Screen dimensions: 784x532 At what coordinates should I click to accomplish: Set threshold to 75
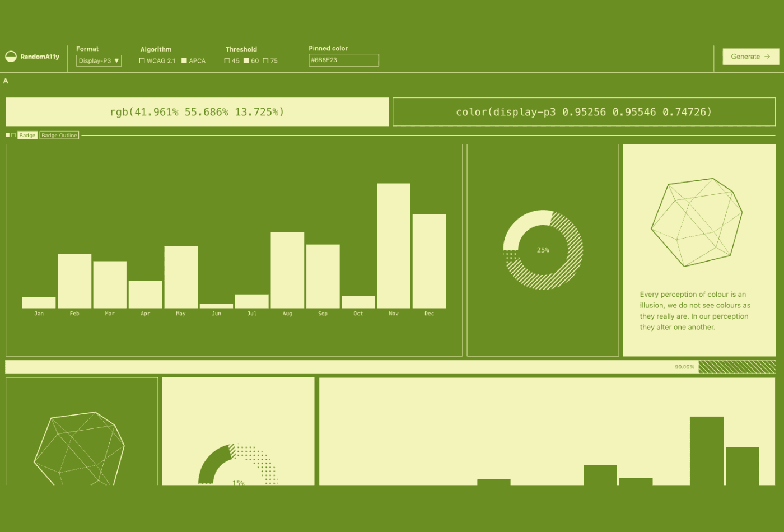[x=265, y=60]
